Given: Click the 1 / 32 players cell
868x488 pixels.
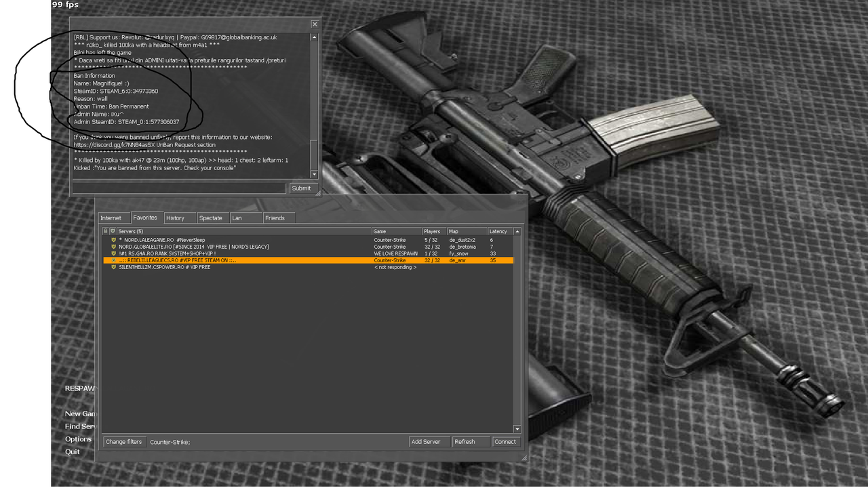Looking at the screenshot, I should tap(431, 253).
